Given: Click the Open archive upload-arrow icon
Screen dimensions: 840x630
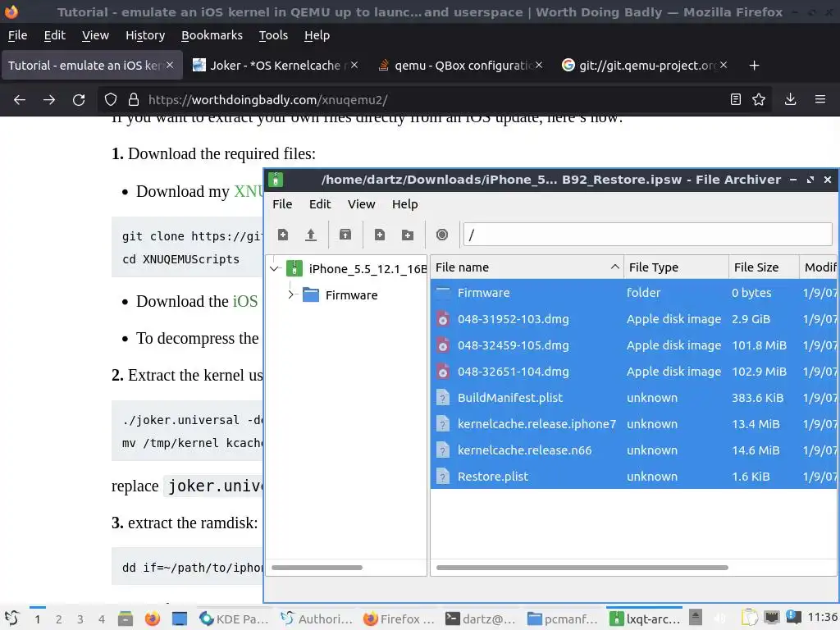Looking at the screenshot, I should pos(311,235).
